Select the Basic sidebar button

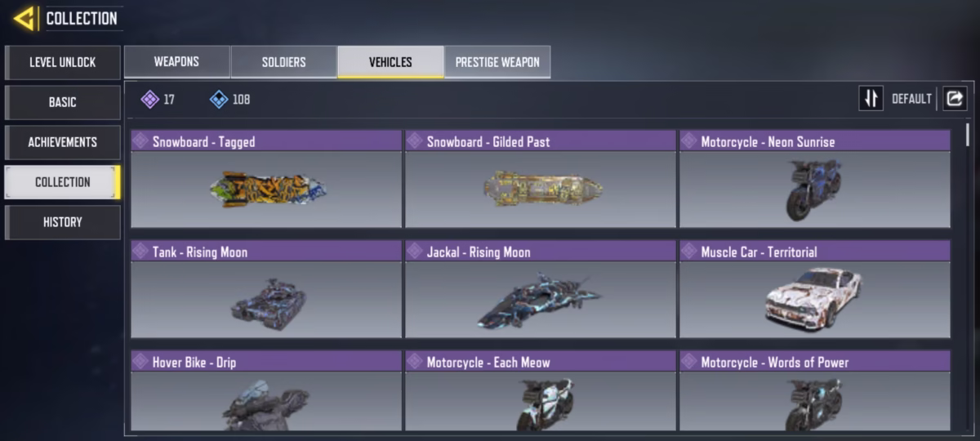point(63,102)
